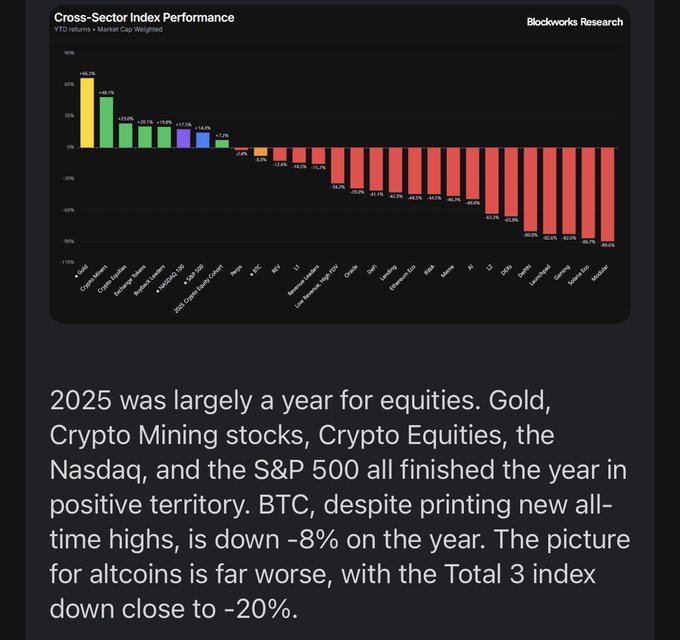Click the Gold axis label

point(82,267)
